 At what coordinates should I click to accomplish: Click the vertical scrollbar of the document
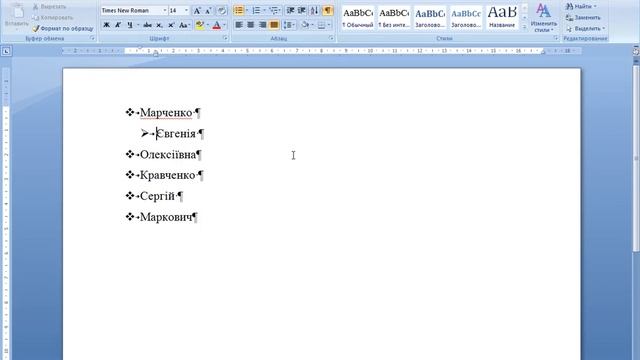point(636,159)
